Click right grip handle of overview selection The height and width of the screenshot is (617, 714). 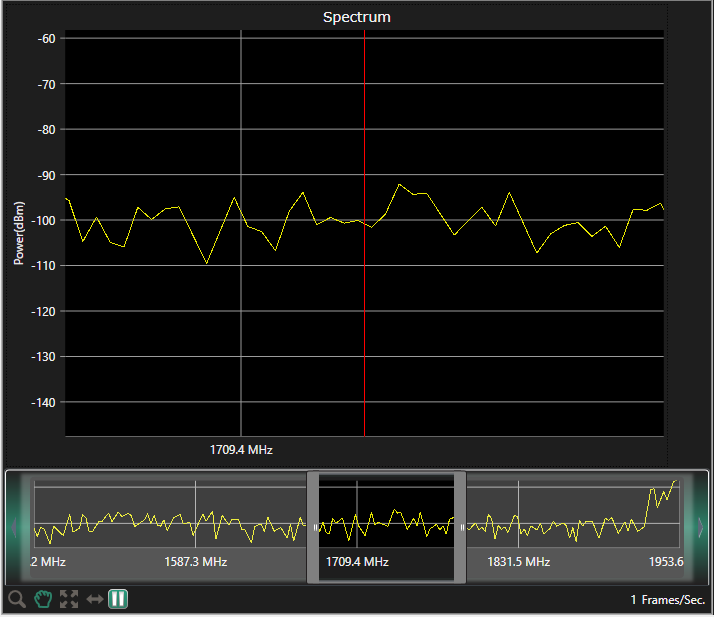[461, 527]
